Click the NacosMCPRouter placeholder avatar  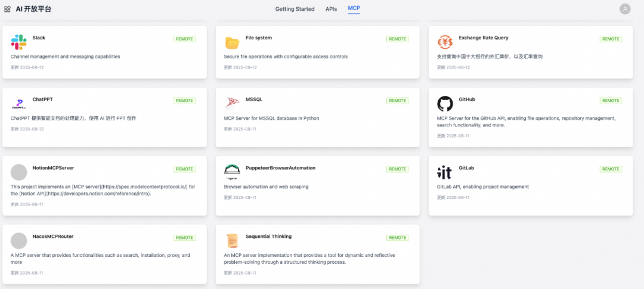click(x=19, y=241)
